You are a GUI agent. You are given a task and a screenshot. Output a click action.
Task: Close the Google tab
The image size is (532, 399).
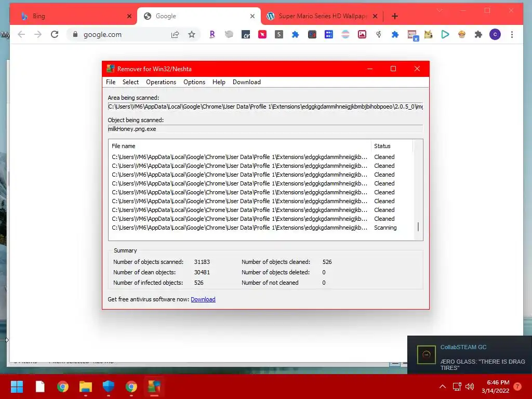pos(252,16)
